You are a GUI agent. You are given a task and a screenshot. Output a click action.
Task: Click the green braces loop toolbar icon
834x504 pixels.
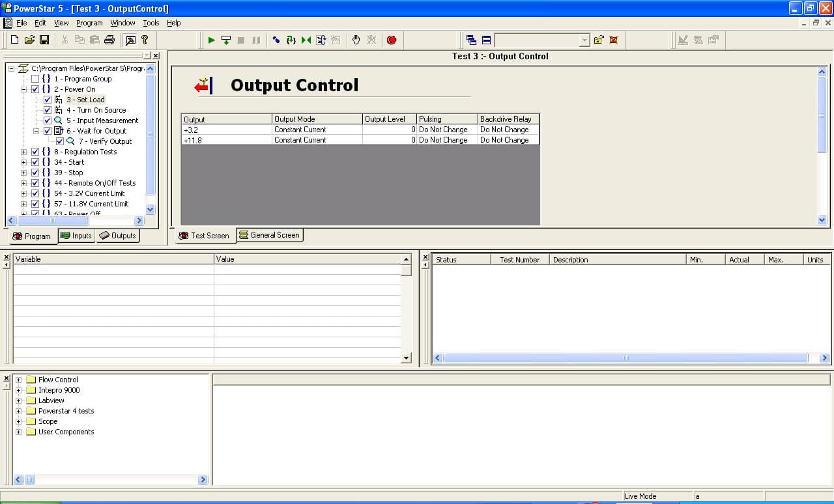point(291,40)
